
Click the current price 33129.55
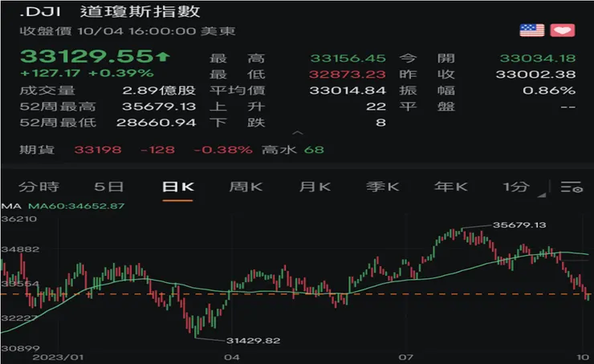click(87, 56)
